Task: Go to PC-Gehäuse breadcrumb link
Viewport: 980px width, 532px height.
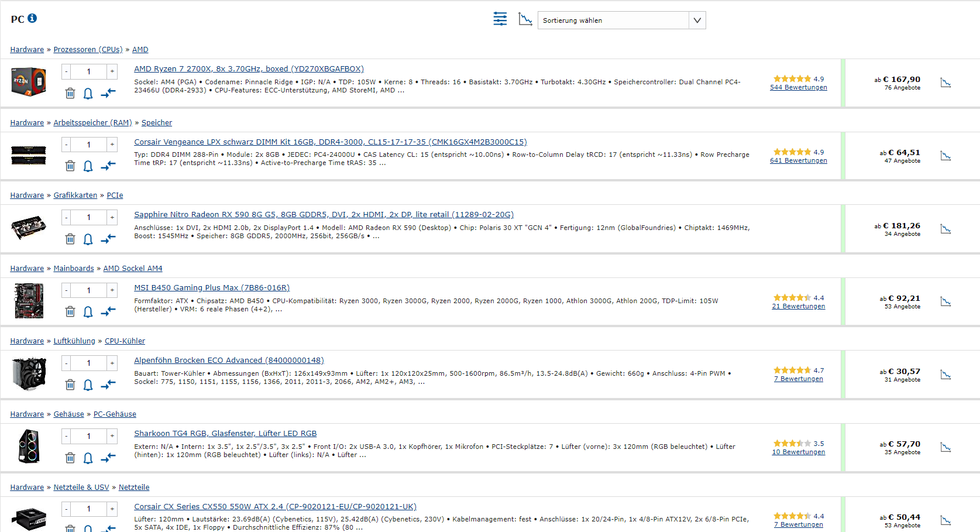Action: click(x=115, y=414)
